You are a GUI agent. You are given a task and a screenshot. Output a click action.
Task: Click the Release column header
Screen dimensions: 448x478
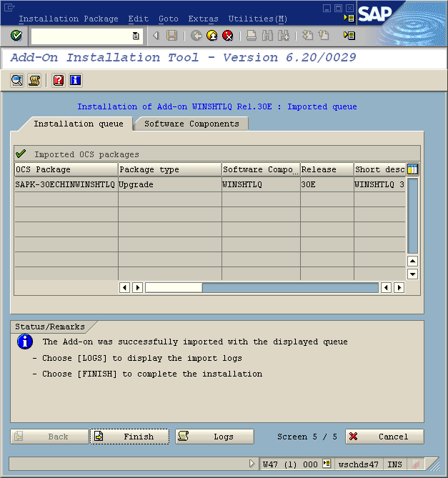[x=327, y=169]
